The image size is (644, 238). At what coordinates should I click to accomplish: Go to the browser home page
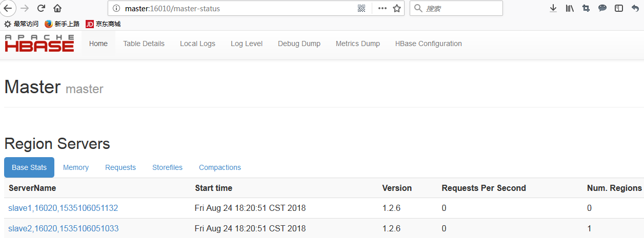pyautogui.click(x=57, y=8)
